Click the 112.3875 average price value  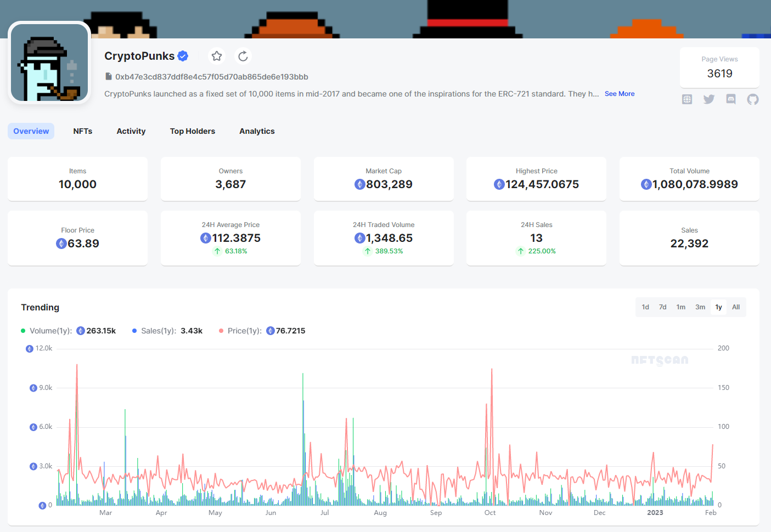(237, 238)
